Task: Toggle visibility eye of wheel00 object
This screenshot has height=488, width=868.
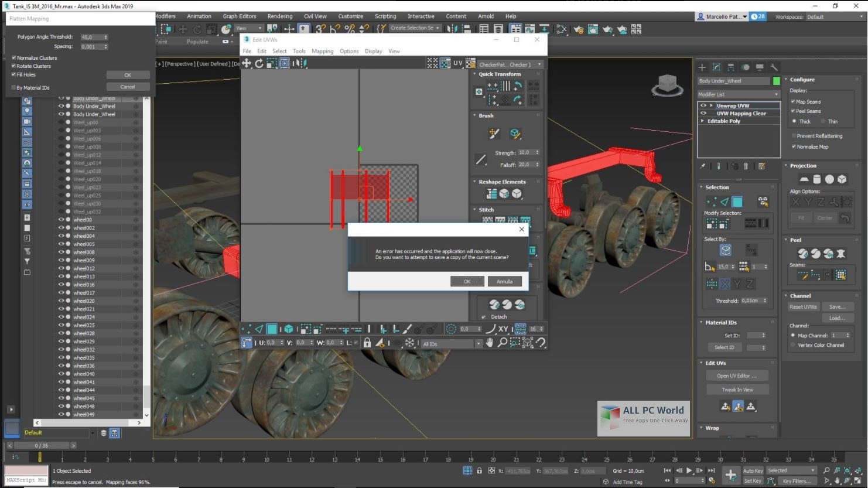Action: (61, 220)
